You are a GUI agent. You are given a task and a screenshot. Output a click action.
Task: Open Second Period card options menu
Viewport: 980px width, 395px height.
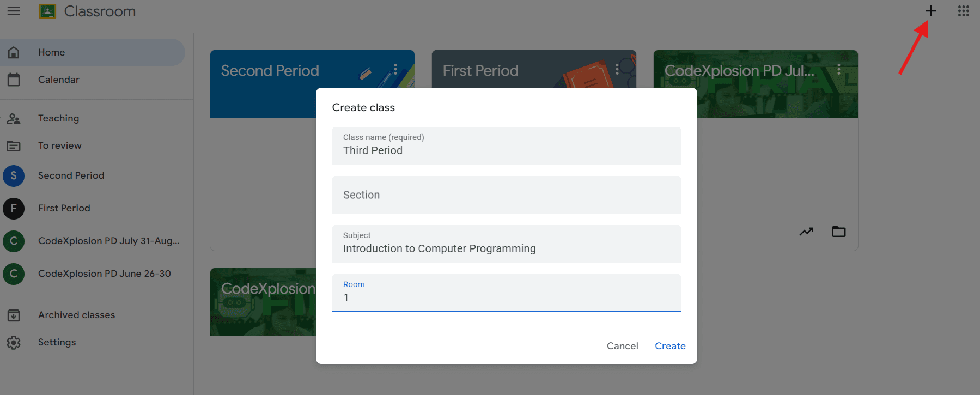[x=395, y=69]
